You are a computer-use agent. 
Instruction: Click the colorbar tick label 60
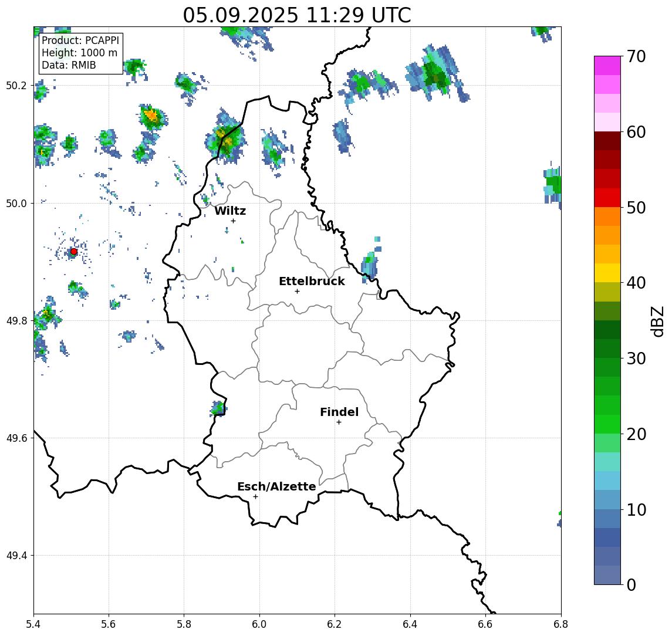[636, 132]
